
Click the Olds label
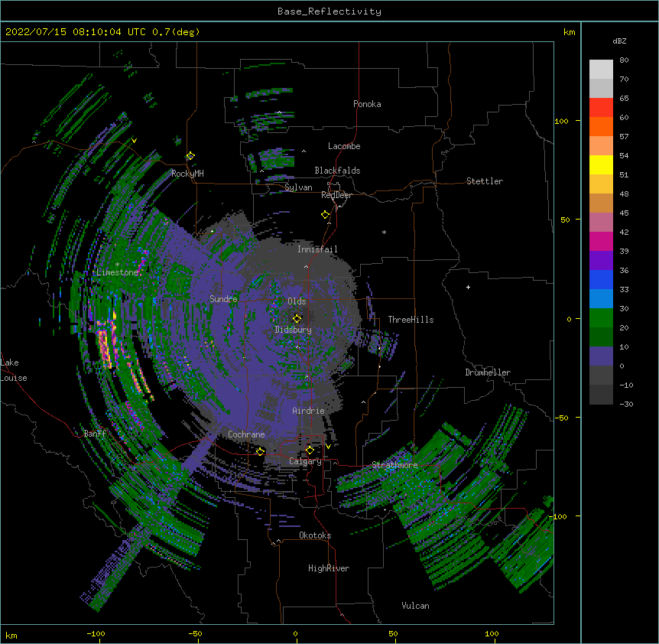click(297, 301)
